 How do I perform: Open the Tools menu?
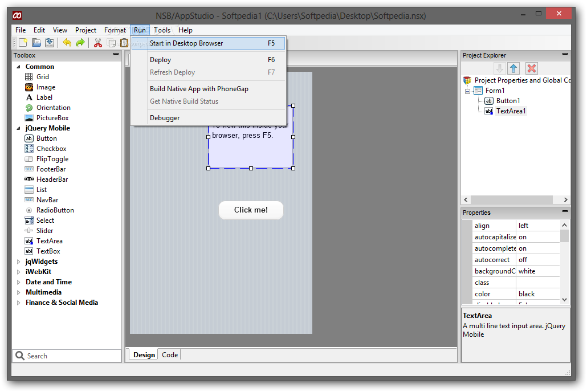point(162,30)
